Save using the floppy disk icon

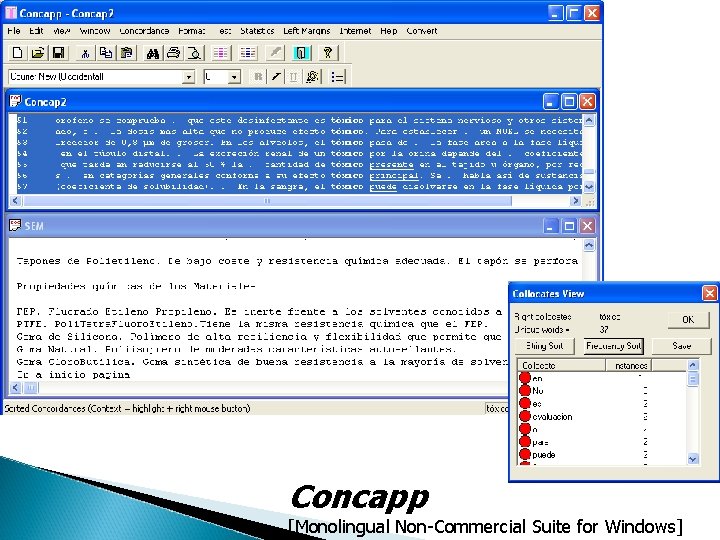58,53
